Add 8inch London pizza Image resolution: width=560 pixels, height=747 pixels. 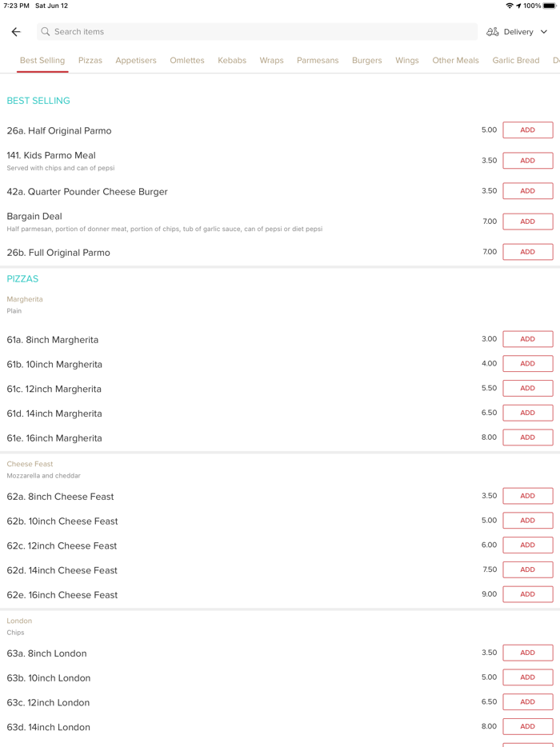pos(527,653)
